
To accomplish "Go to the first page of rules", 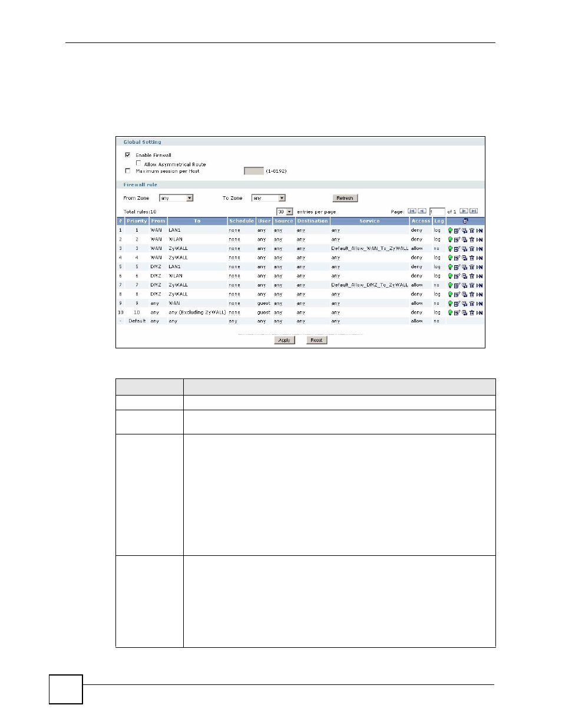I will 412,211.
